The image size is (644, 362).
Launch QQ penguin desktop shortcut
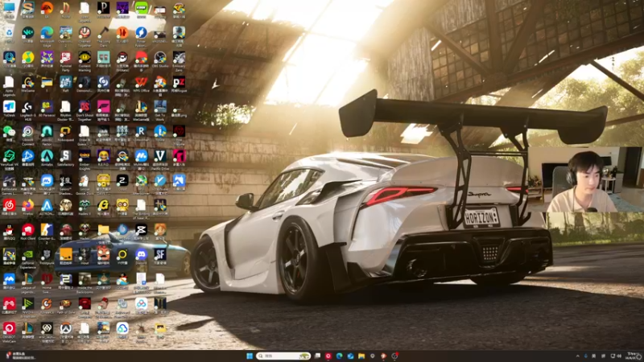coord(9,230)
